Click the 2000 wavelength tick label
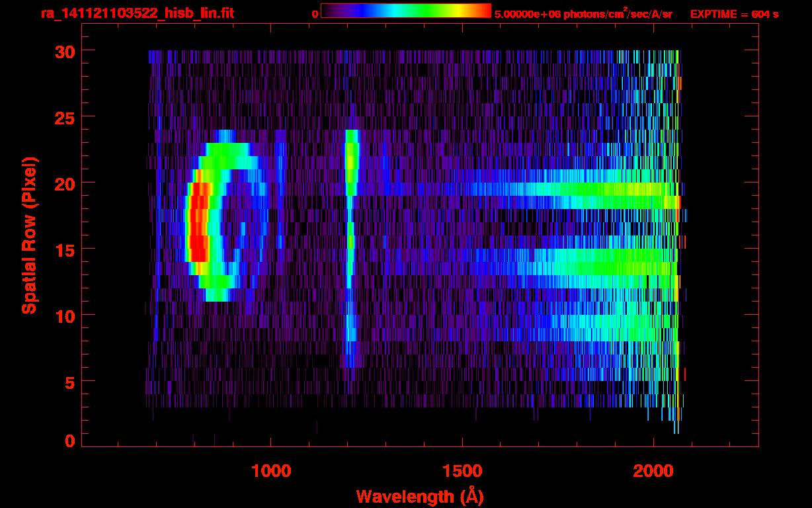Viewport: 812px width, 508px height. click(653, 470)
